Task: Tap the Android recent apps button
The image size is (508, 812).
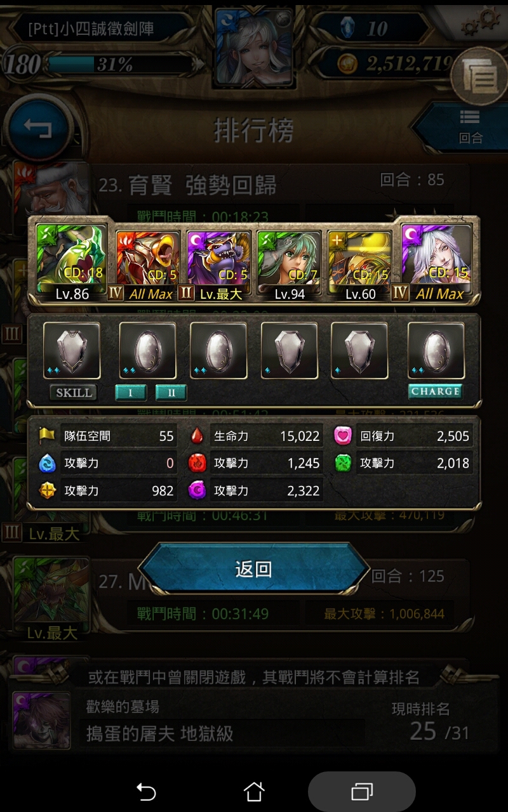Action: pos(362,791)
